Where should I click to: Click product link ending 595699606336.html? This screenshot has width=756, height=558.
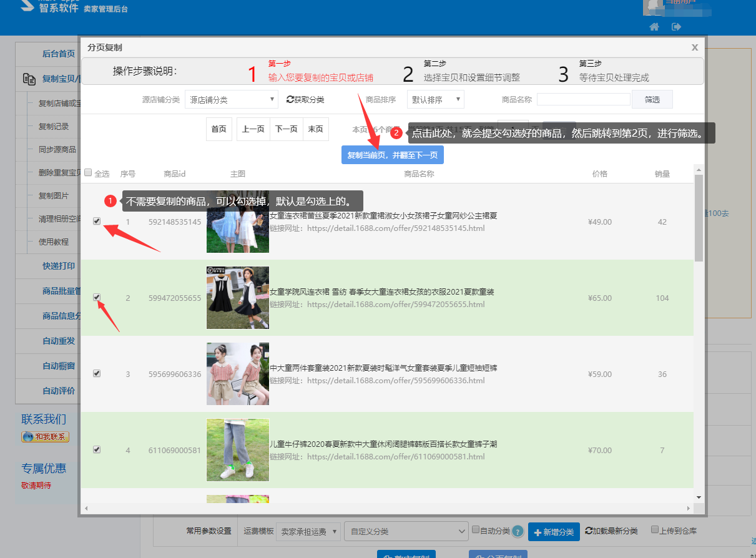(396, 381)
